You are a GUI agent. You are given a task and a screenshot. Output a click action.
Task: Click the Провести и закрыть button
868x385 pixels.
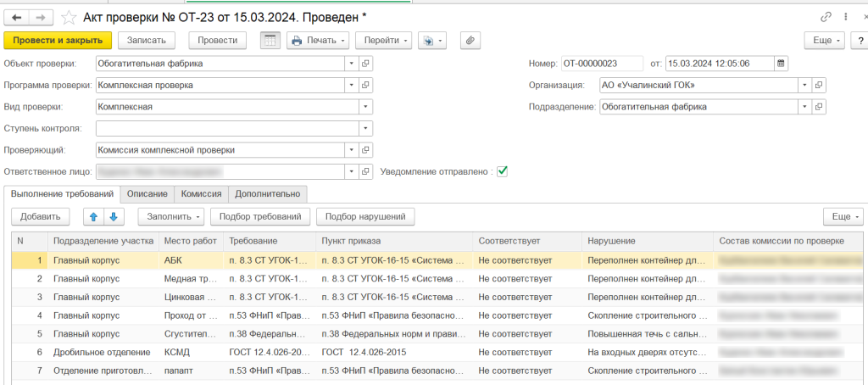tap(58, 40)
